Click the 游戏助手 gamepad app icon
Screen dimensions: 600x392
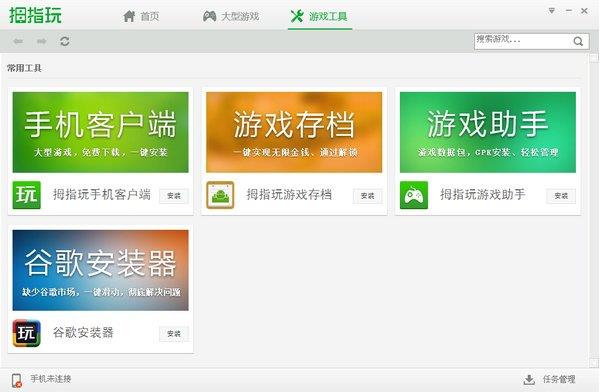pos(414,195)
